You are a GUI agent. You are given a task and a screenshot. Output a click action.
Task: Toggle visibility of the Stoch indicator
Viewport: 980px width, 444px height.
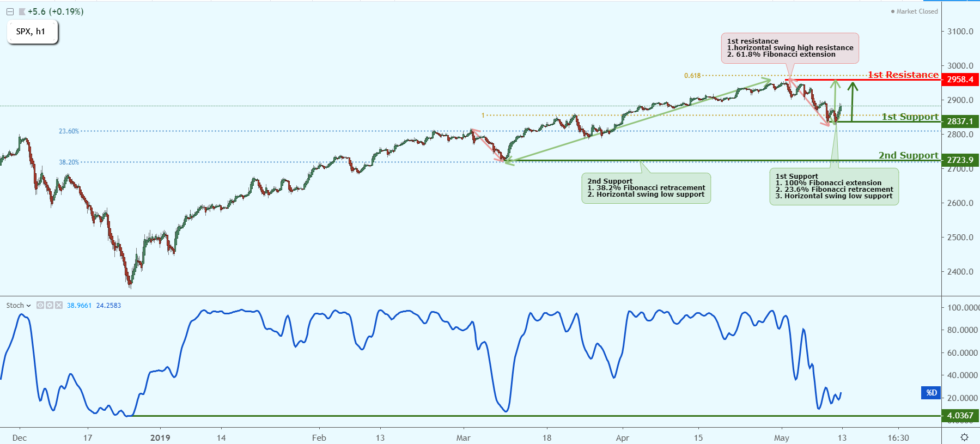click(x=40, y=305)
